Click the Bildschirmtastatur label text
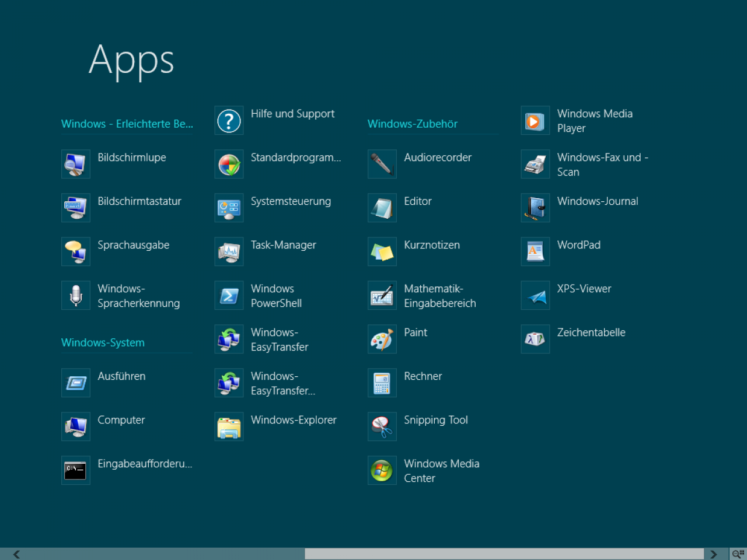This screenshot has height=560, width=747. coord(139,201)
